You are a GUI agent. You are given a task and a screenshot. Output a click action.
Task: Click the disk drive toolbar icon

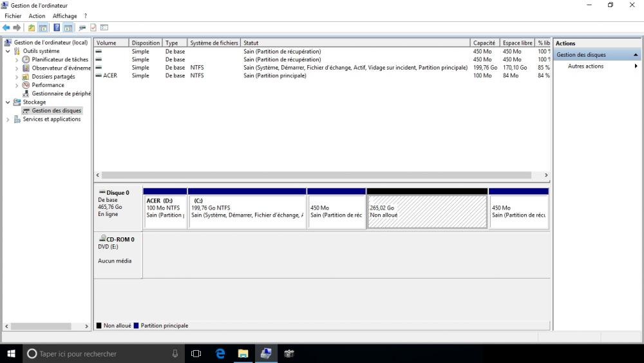(x=82, y=28)
